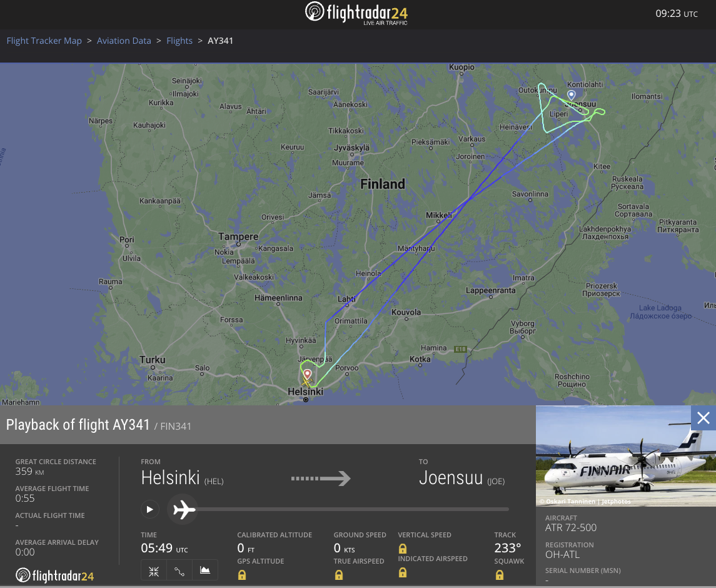The height and width of the screenshot is (588, 716).
Task: Click the AY341 breadcrumb item
Action: pyautogui.click(x=221, y=41)
